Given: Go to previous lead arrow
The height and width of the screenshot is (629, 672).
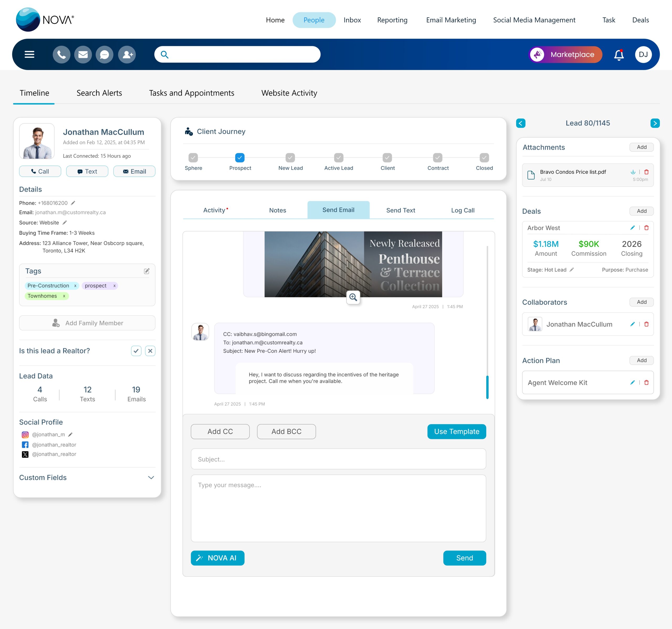Looking at the screenshot, I should click(521, 123).
